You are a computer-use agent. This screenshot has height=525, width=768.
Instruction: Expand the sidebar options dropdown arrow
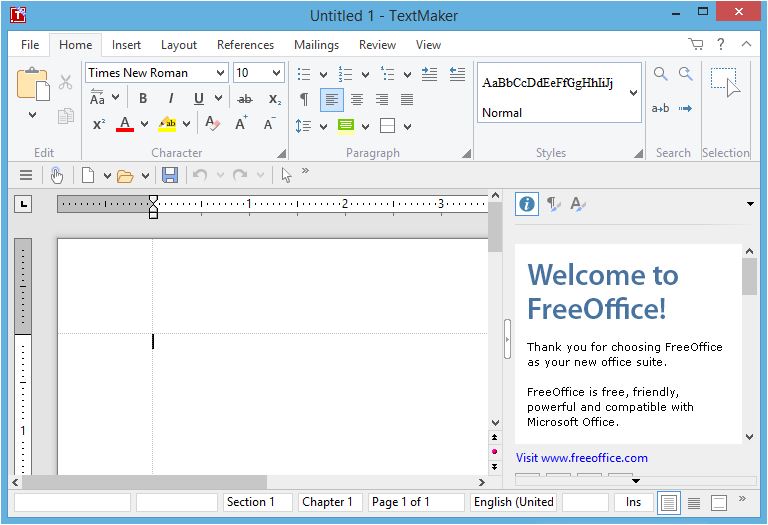(750, 204)
